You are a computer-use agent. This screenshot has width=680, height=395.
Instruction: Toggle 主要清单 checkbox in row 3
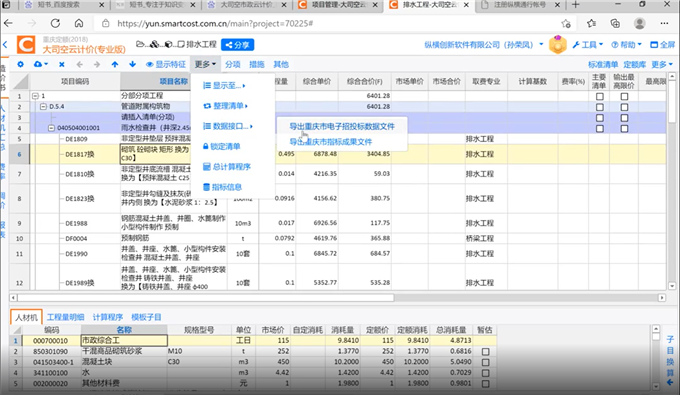click(600, 118)
